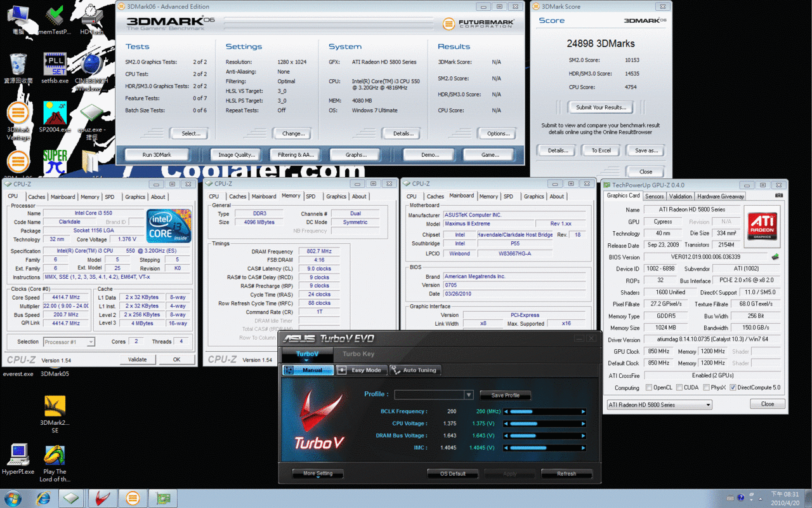Expand More Setting in TurboV EVO
The image size is (812, 508).
(x=318, y=473)
